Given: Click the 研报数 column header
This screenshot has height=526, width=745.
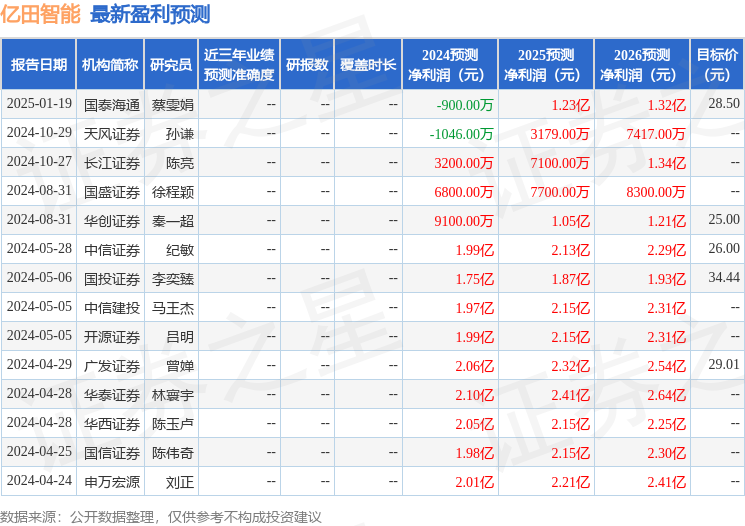Looking at the screenshot, I should 307,65.
